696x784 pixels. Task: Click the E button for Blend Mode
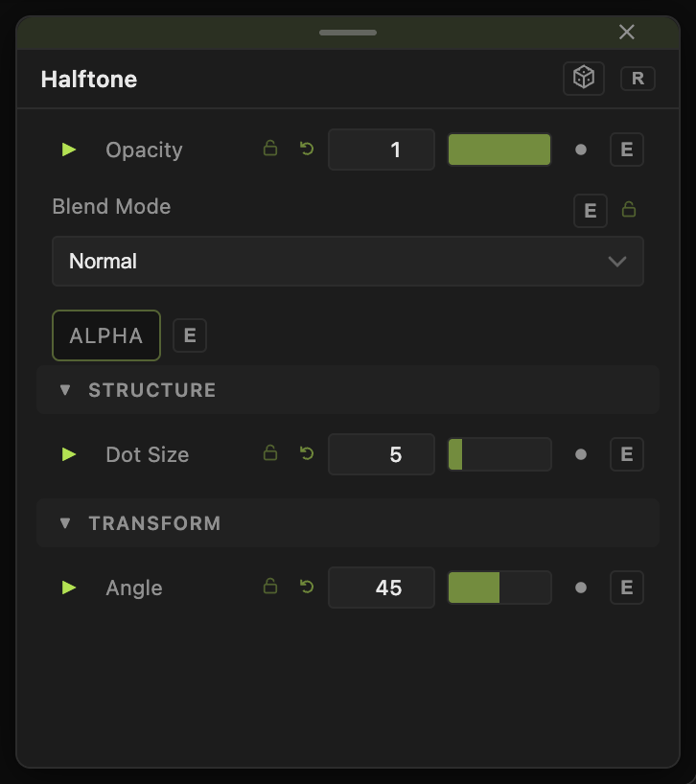[x=590, y=211]
